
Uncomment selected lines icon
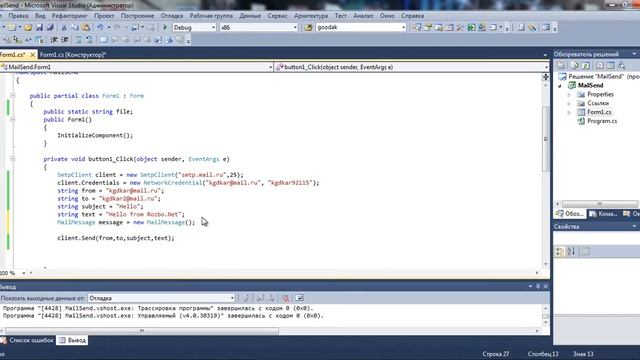click(89, 40)
